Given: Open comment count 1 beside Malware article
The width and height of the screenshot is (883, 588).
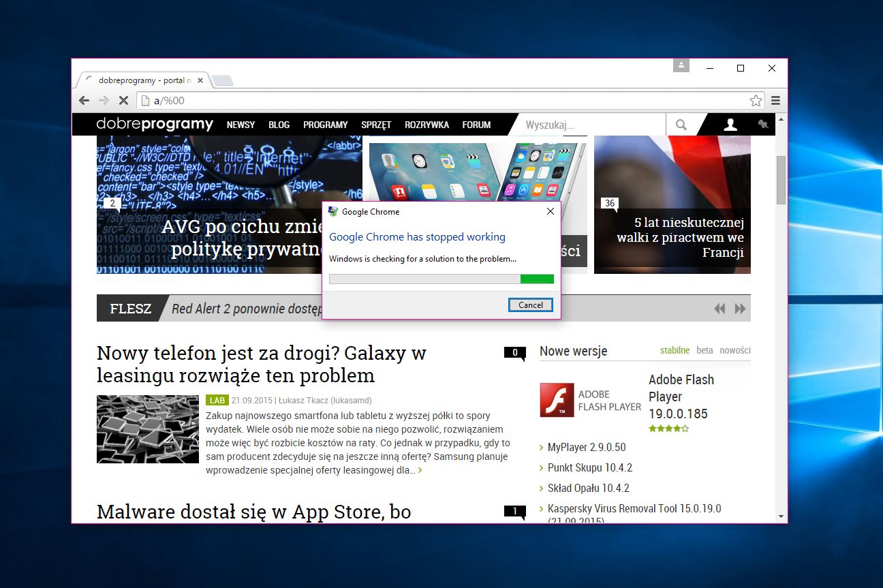Looking at the screenshot, I should tap(515, 512).
